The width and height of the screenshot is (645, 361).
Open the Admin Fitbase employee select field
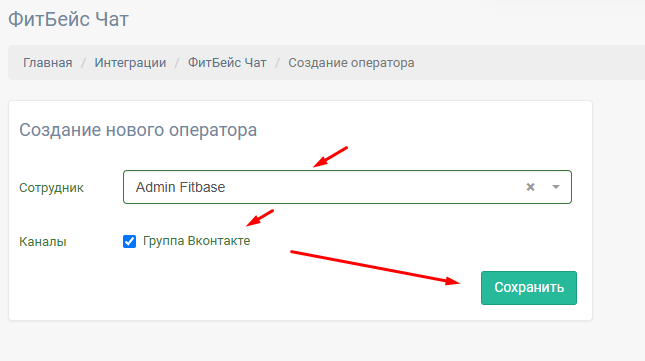pos(347,187)
